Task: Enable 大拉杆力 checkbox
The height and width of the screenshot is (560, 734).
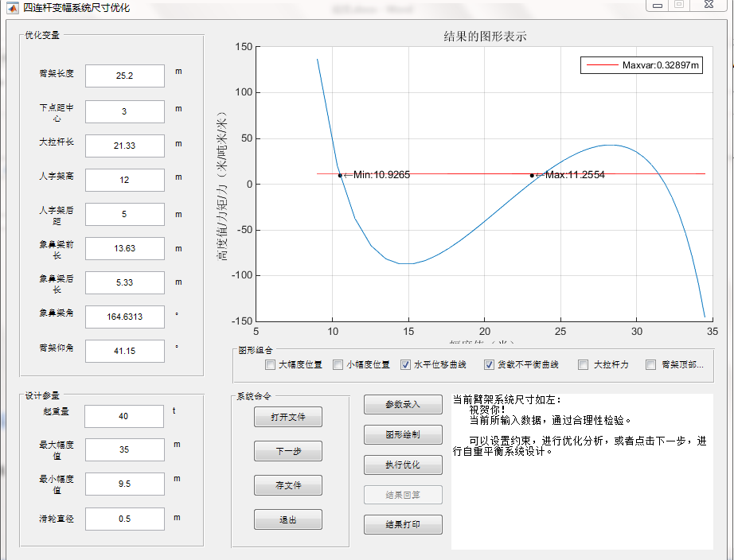Action: 584,365
